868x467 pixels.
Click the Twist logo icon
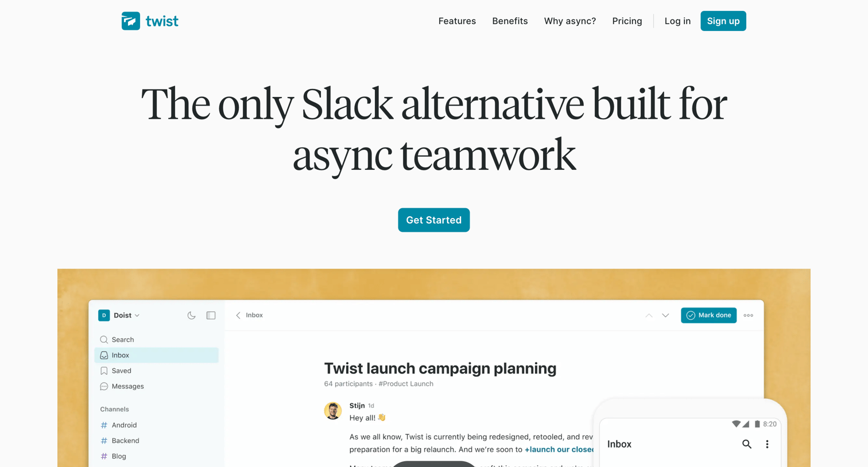click(131, 21)
